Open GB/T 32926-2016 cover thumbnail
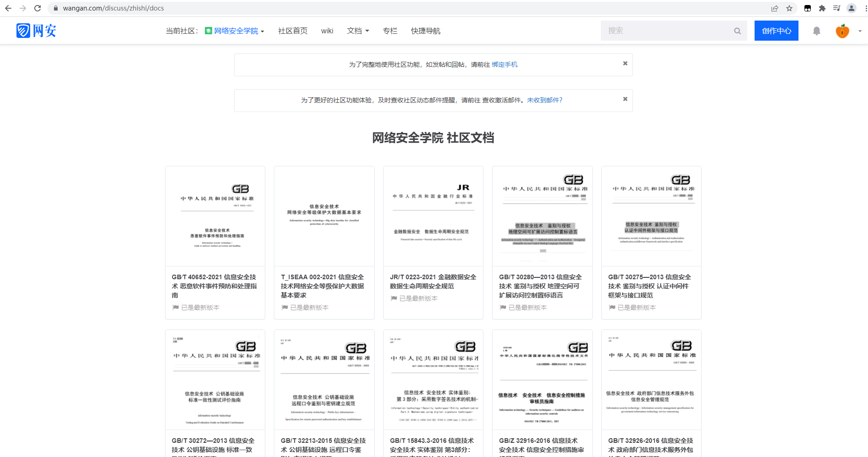 pyautogui.click(x=651, y=380)
